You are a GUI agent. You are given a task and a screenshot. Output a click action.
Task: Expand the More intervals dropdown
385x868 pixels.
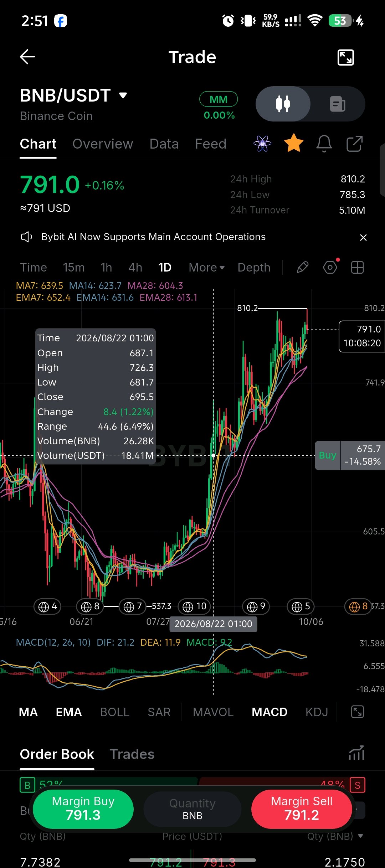(207, 268)
